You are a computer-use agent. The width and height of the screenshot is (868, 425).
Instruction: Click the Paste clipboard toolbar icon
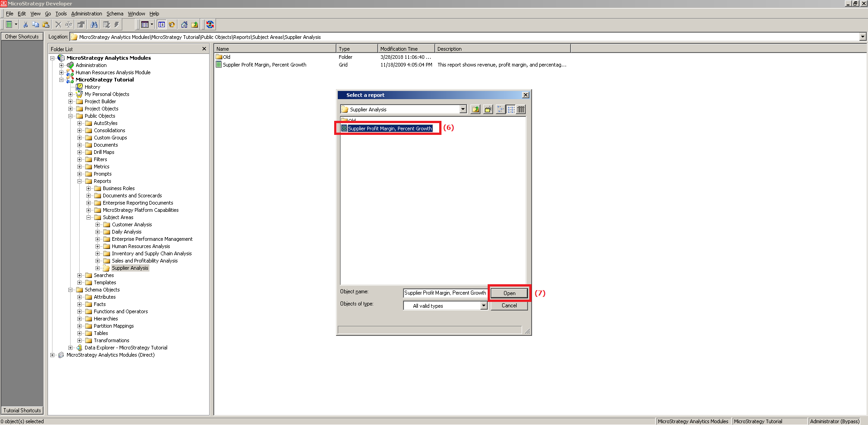[46, 24]
